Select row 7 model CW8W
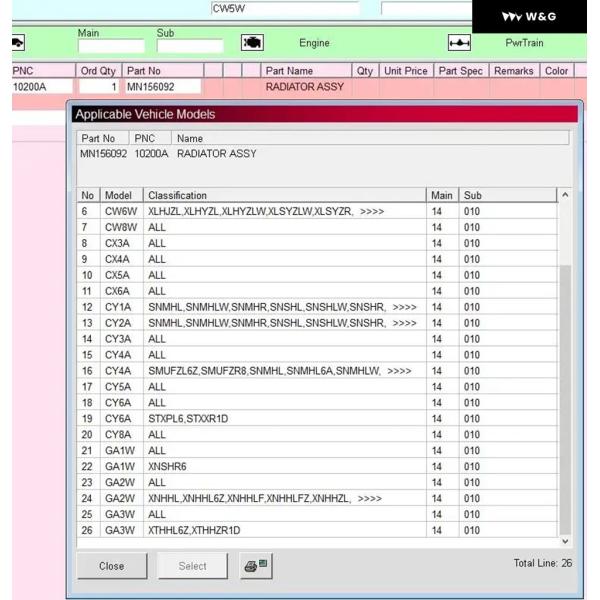Screen dimensions: 600x600 pos(317,227)
